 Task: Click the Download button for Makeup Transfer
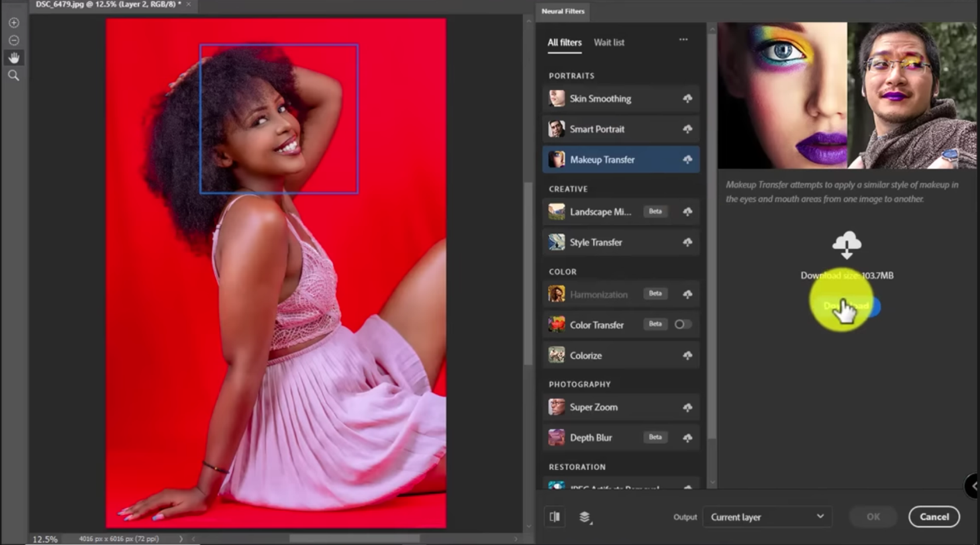tap(847, 306)
